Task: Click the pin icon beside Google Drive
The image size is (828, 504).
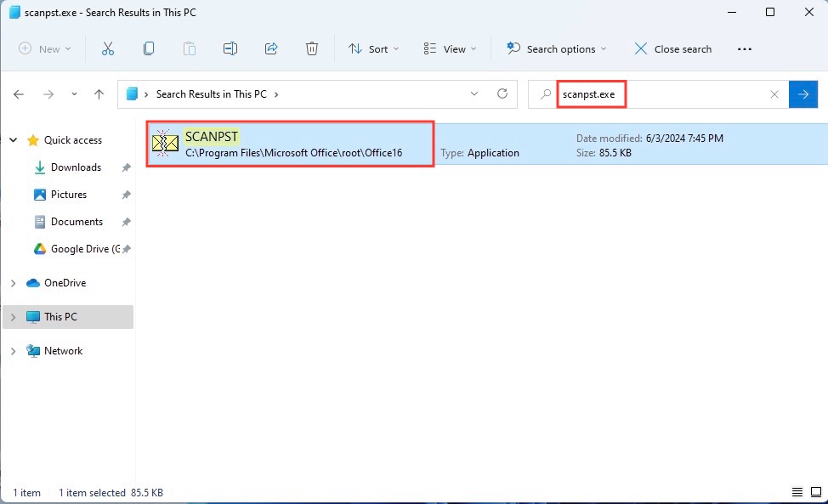Action: [126, 249]
